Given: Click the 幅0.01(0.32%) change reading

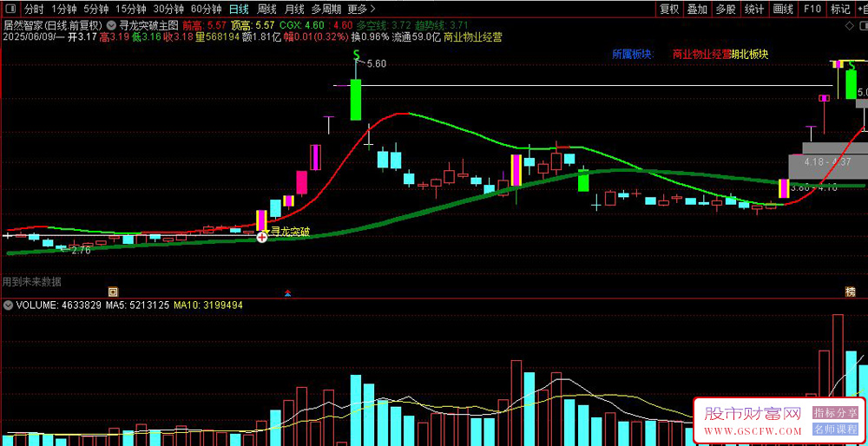Looking at the screenshot, I should (317, 37).
